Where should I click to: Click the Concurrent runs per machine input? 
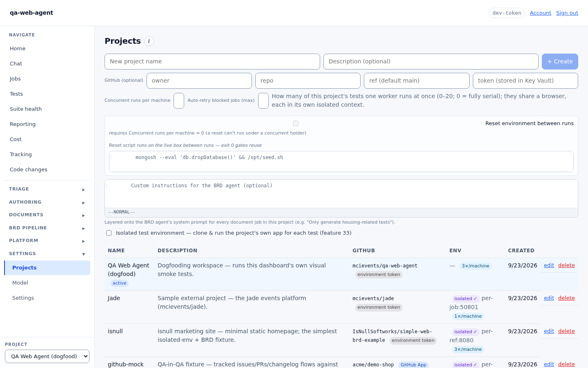[x=179, y=101]
